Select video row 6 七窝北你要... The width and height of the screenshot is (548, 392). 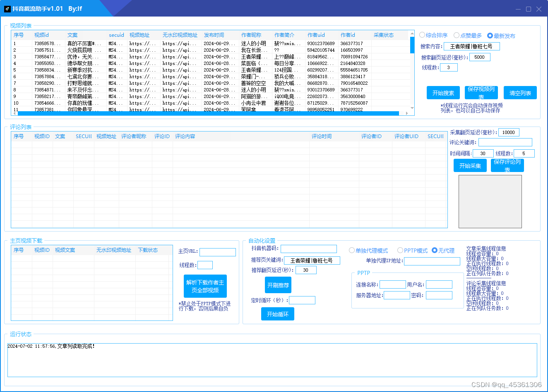210,76
